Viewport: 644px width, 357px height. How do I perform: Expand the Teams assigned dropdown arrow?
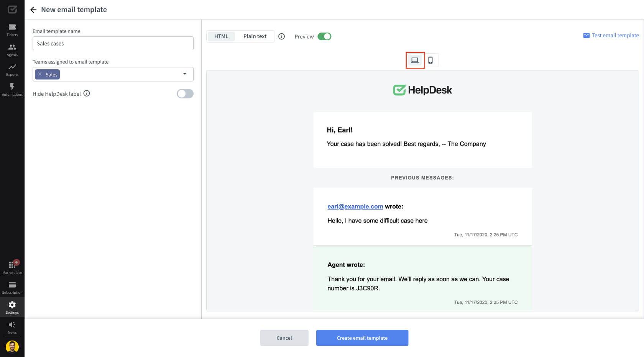tap(185, 74)
